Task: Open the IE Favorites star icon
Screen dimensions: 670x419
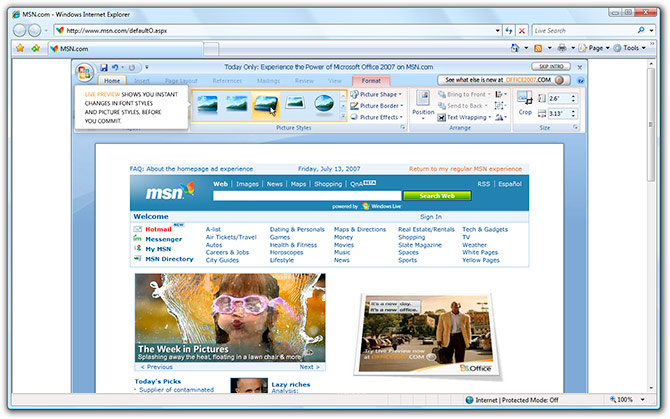Action: (x=18, y=48)
